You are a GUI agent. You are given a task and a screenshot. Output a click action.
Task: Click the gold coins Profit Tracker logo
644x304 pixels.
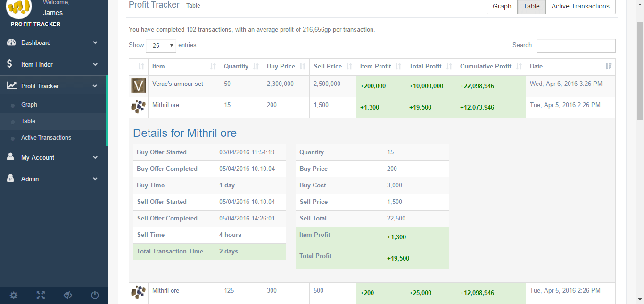pos(19,7)
